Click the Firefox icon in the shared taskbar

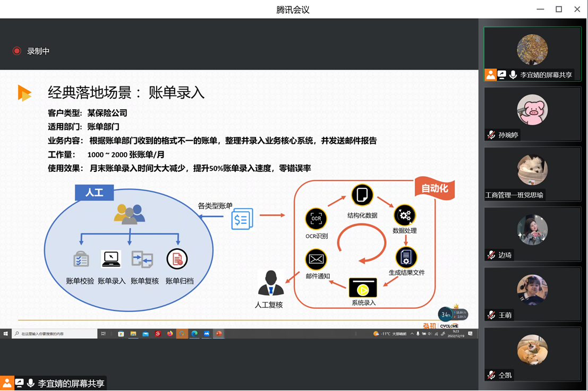(x=170, y=334)
